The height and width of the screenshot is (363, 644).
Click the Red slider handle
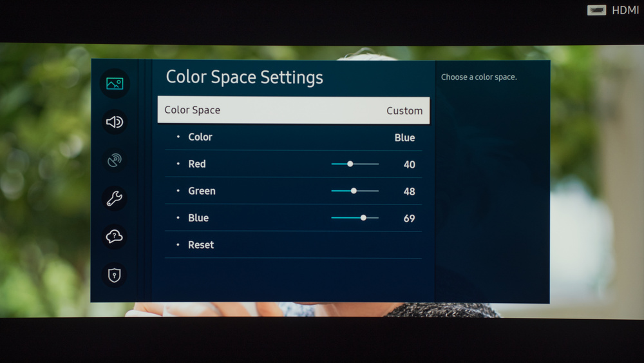click(350, 164)
